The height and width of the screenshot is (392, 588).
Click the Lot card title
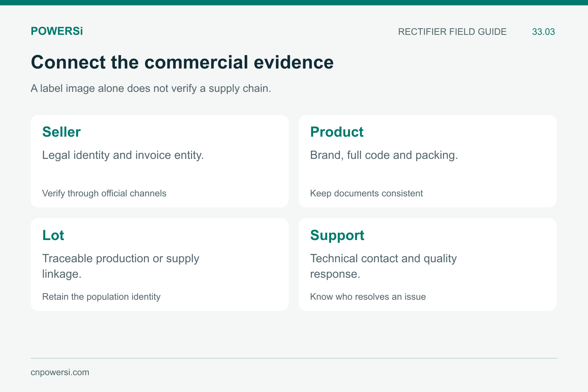click(53, 235)
